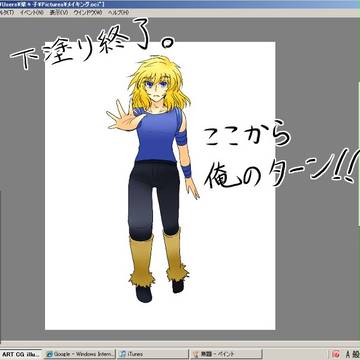Click the IME 'A' input mode indicator

coord(347,354)
